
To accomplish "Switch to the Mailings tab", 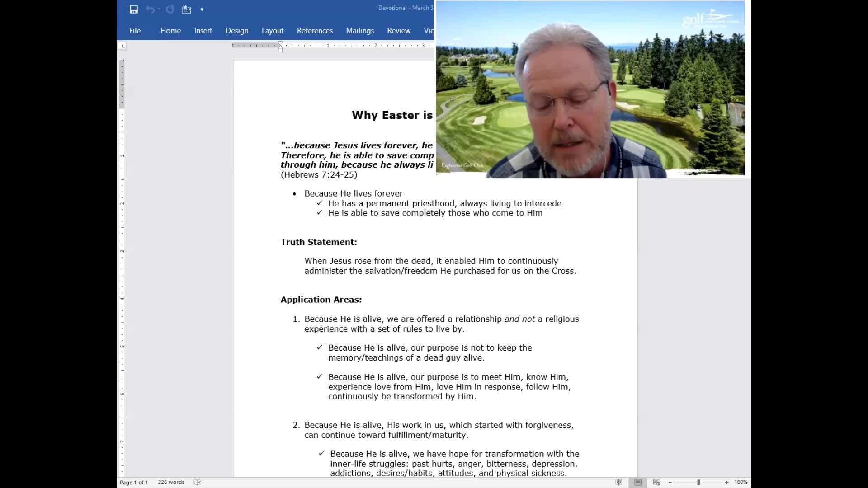I will (360, 30).
